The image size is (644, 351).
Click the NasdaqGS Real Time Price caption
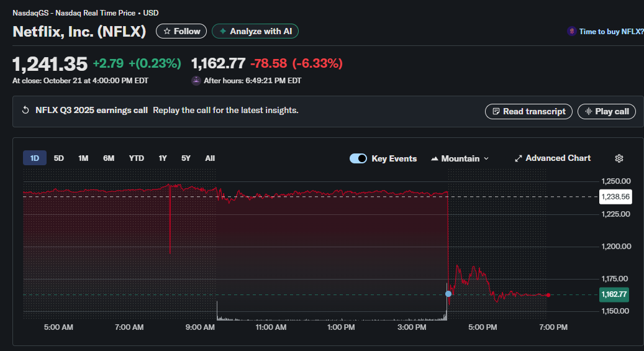(x=86, y=13)
